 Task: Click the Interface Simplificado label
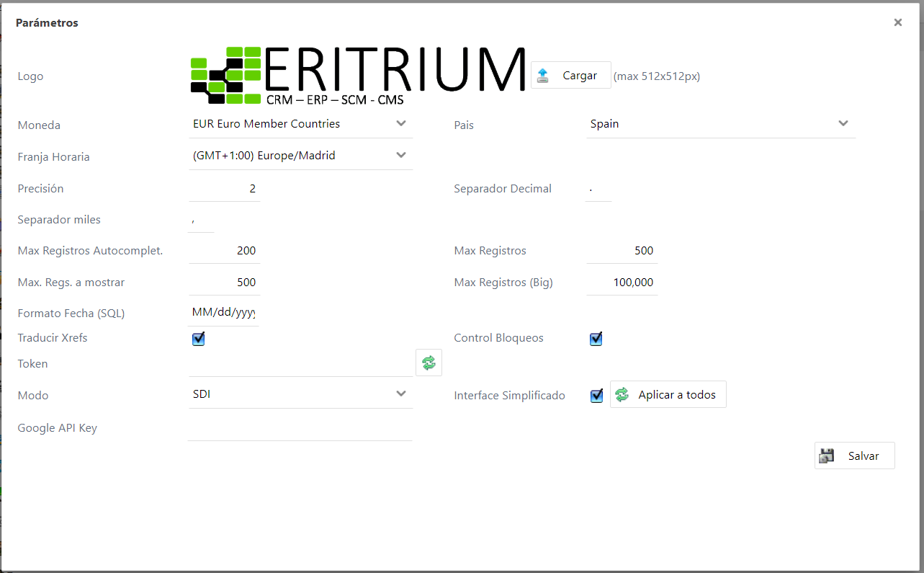tap(509, 396)
